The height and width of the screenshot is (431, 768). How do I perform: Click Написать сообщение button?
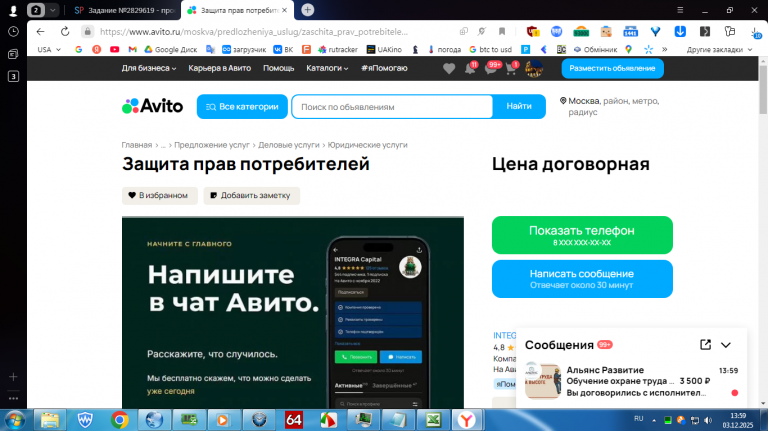582,279
